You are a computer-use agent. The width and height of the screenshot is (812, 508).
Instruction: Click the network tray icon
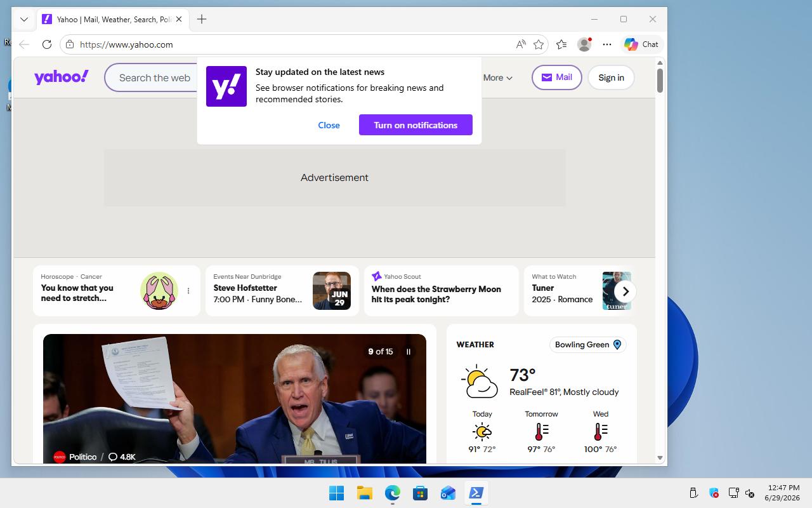click(x=733, y=493)
